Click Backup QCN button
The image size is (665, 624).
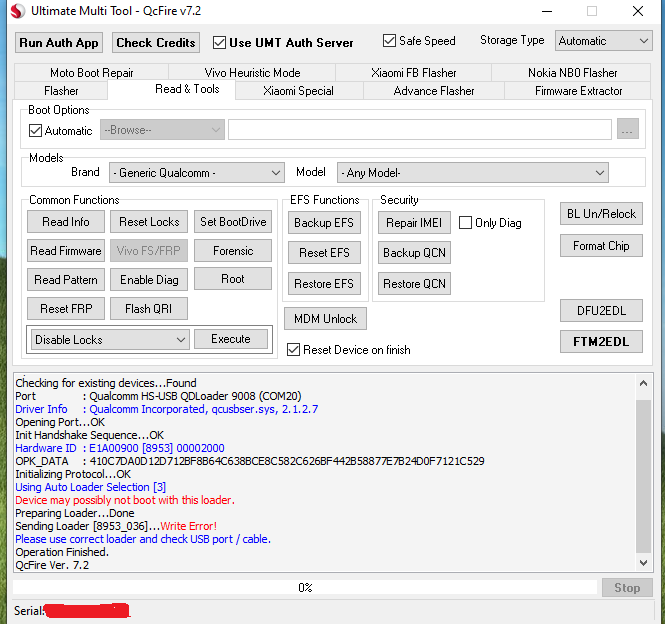414,253
